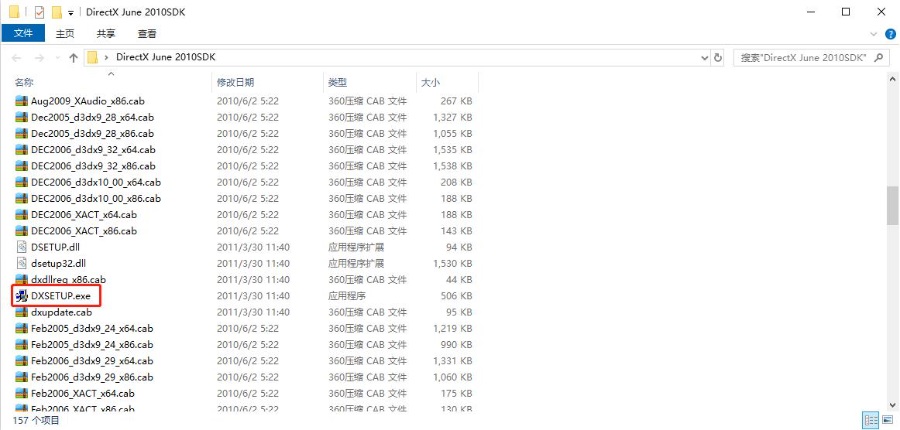Select the Feb2005_d3dx9_24_x64.cab file icon
This screenshot has height=430, width=900.
click(21, 328)
